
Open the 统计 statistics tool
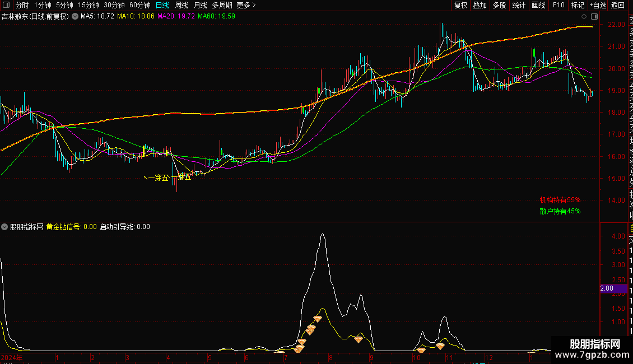pyautogui.click(x=519, y=5)
